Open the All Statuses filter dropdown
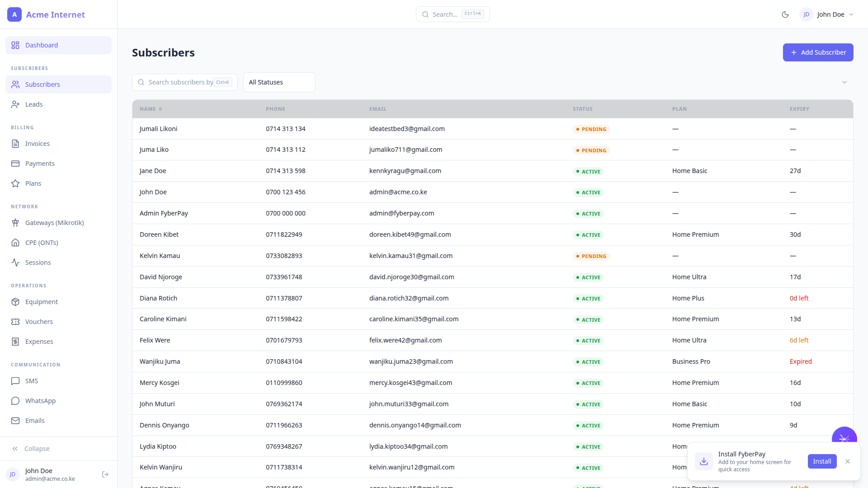 click(279, 82)
